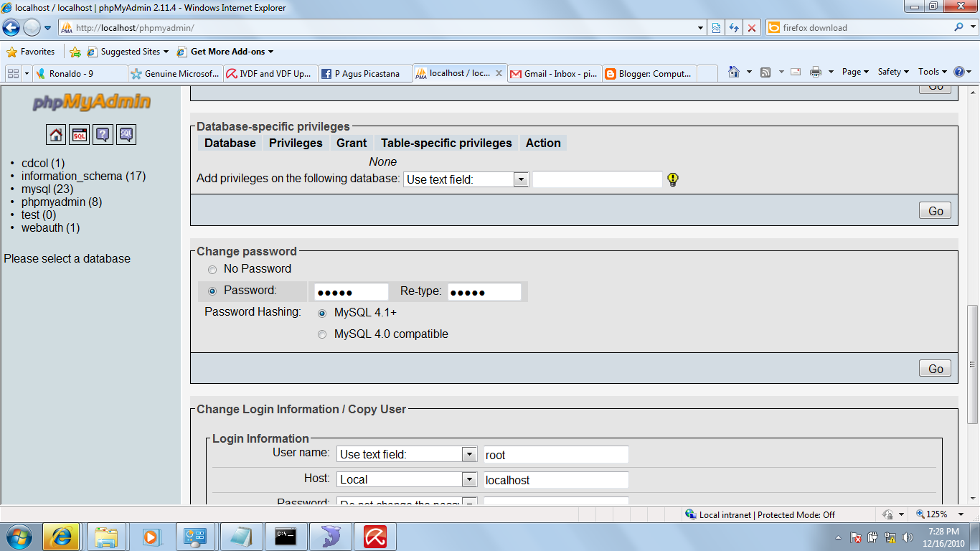The height and width of the screenshot is (551, 980).
Task: Click the search magnifier icon
Action: click(959, 27)
